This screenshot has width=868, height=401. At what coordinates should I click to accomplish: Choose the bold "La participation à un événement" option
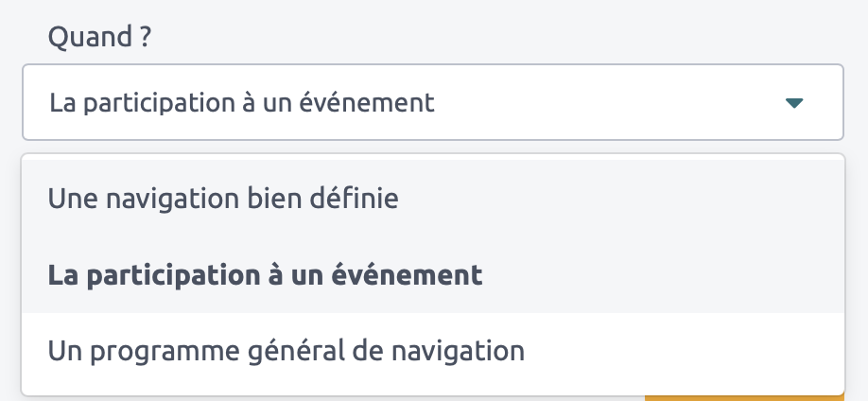tap(266, 275)
